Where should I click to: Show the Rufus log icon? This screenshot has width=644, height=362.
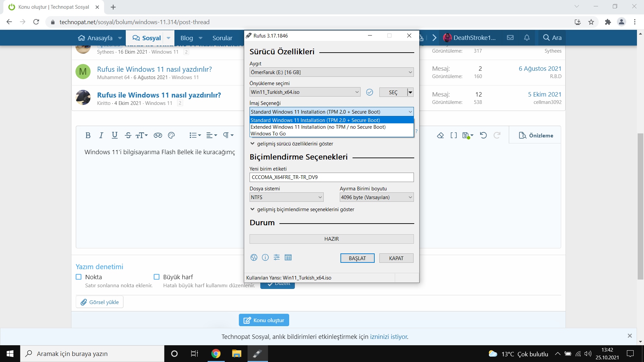click(x=288, y=257)
